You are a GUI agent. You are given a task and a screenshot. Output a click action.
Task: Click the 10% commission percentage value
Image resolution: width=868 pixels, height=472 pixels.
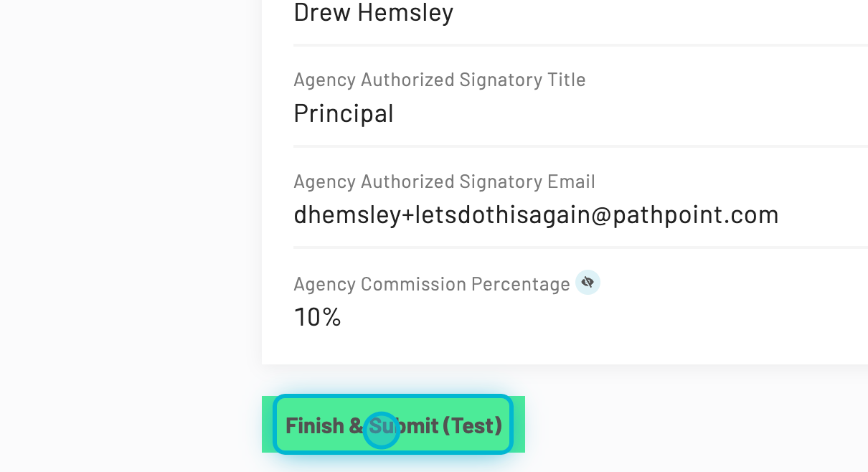(317, 316)
